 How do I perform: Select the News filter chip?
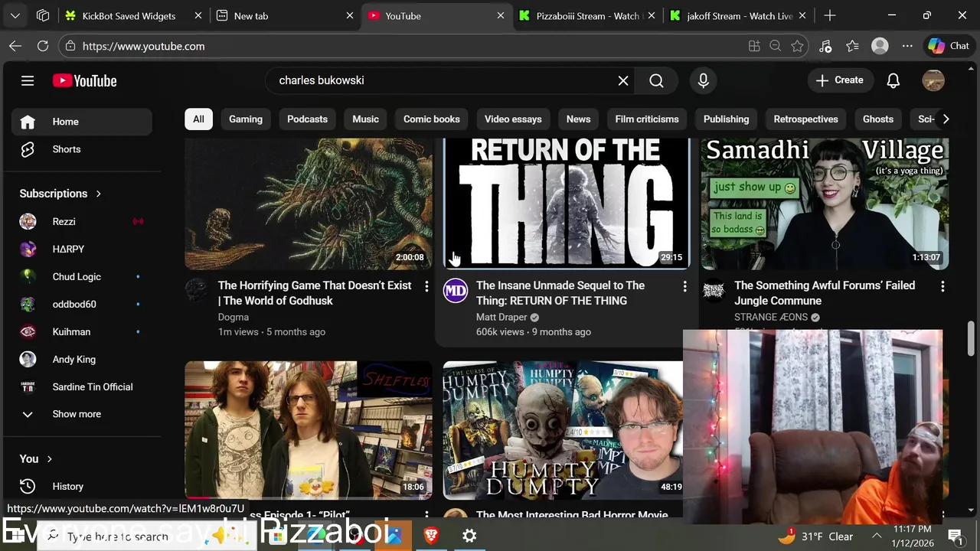point(578,119)
